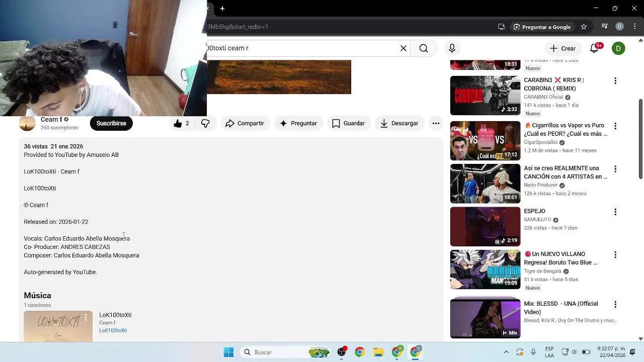Open Chrome media control icon

click(x=605, y=27)
